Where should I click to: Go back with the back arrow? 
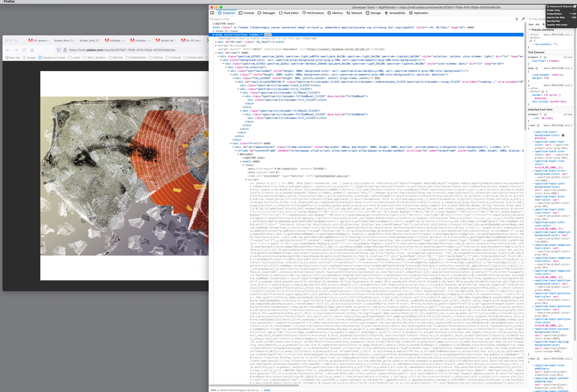coord(8,50)
